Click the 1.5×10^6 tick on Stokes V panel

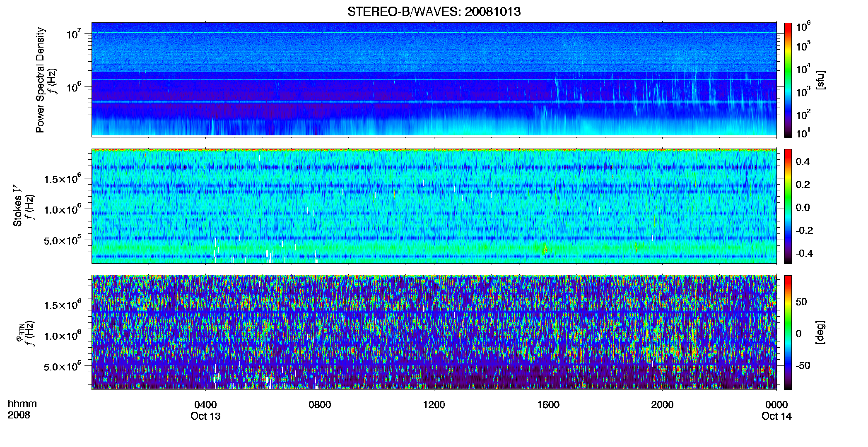coord(62,179)
